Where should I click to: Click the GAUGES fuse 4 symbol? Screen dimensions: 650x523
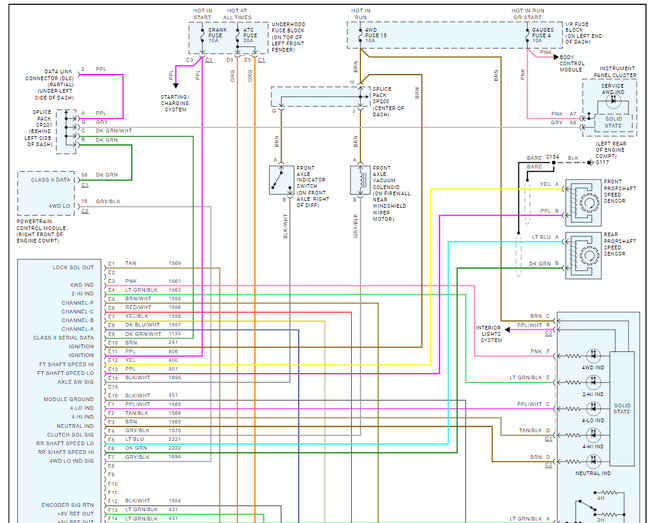(527, 35)
